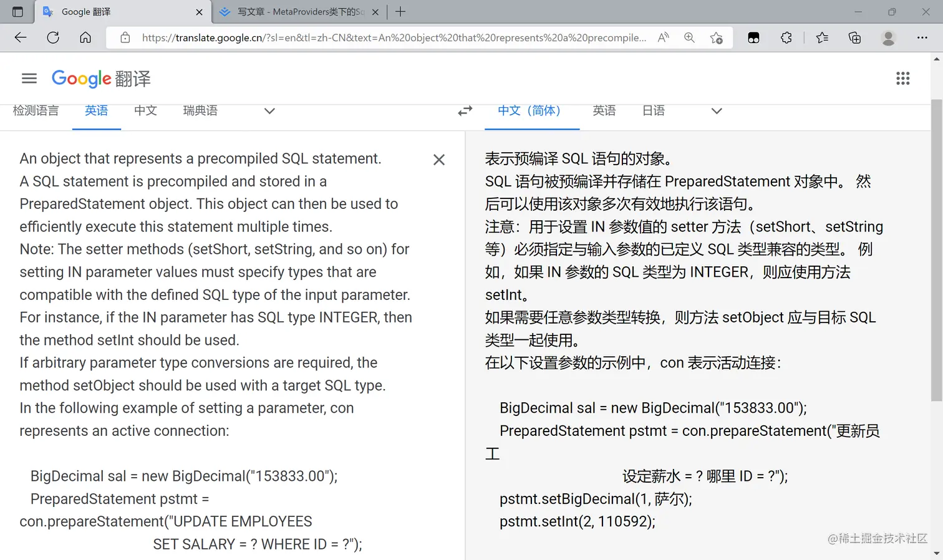The image size is (943, 560).
Task: Open the Google apps grid
Action: 903,78
